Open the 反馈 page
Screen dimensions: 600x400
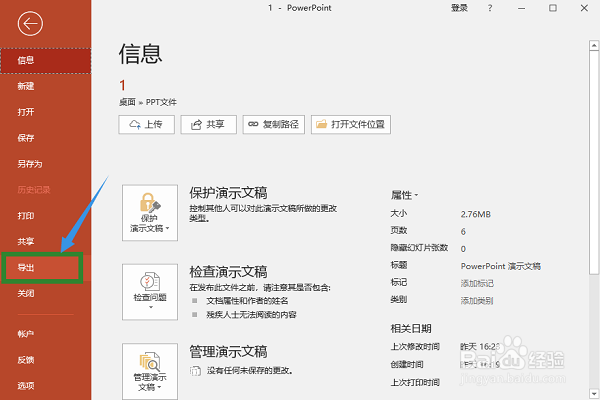click(x=46, y=360)
